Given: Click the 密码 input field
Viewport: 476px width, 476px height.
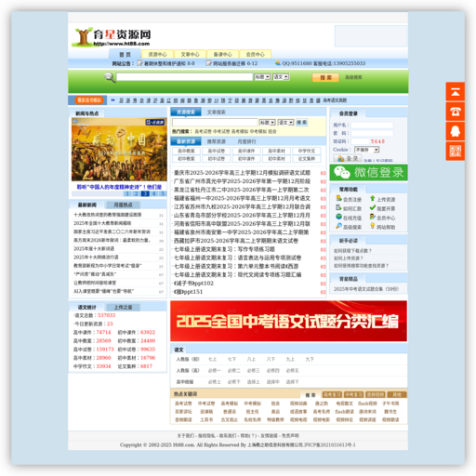Looking at the screenshot, I should click(x=372, y=133).
